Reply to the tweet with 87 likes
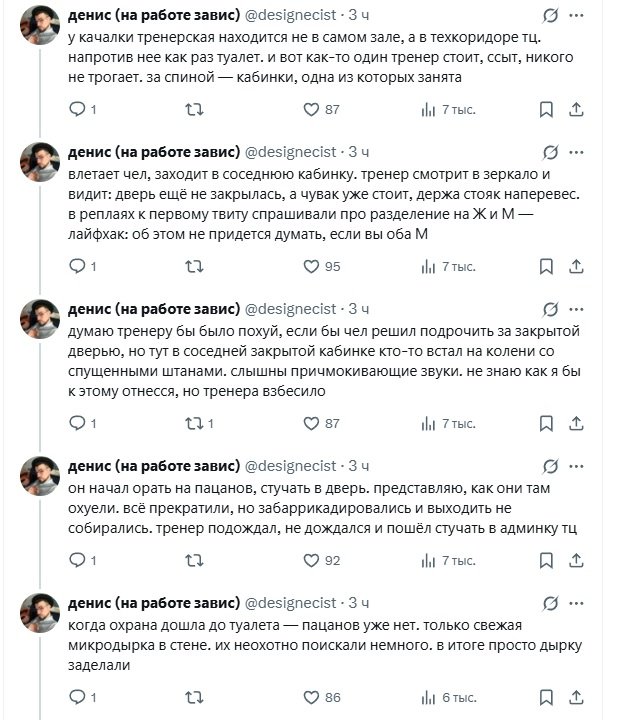The image size is (617, 720). 77,109
